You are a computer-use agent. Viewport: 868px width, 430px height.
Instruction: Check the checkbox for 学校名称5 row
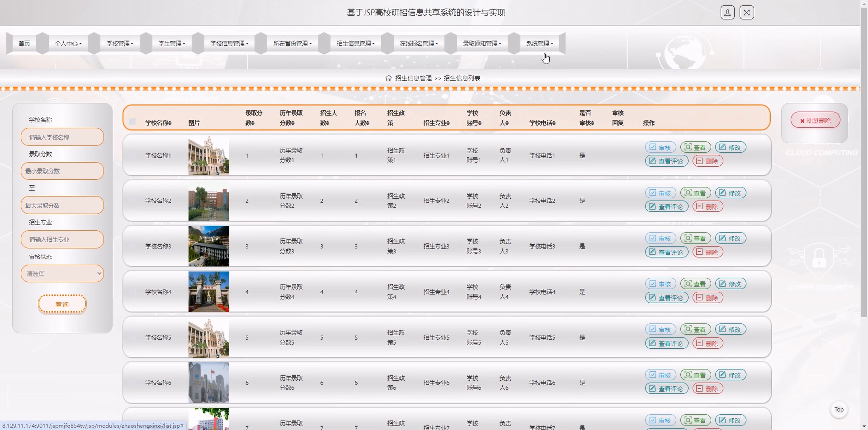(x=132, y=337)
